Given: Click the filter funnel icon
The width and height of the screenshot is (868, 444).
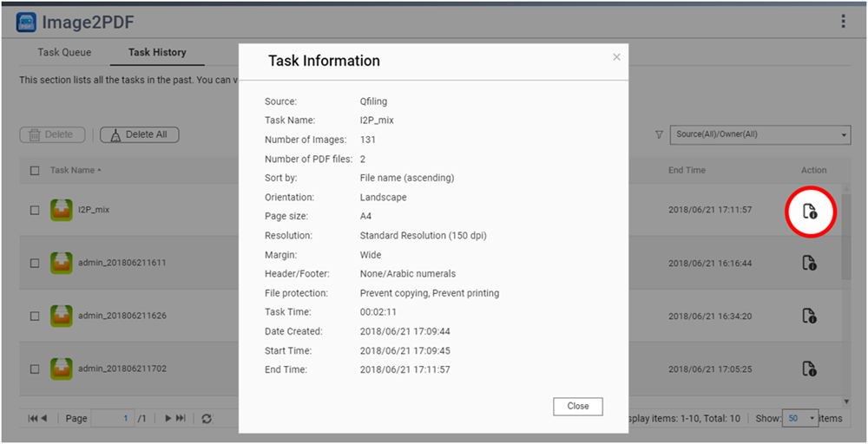Looking at the screenshot, I should tap(659, 134).
